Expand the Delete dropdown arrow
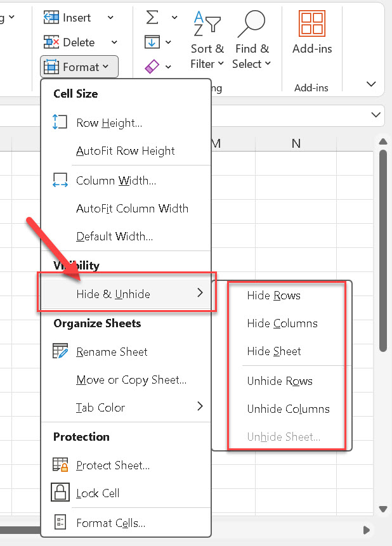The width and height of the screenshot is (392, 546). tap(114, 42)
